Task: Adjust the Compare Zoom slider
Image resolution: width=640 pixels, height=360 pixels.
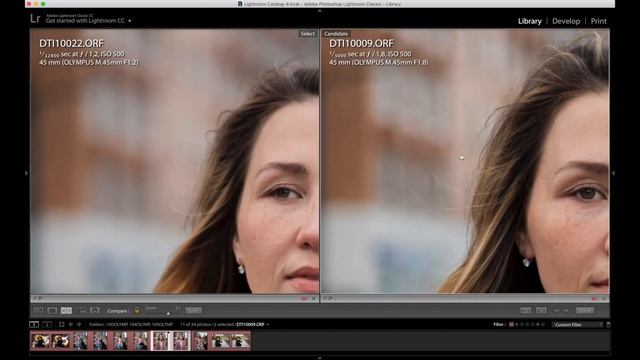Action: coord(168,313)
